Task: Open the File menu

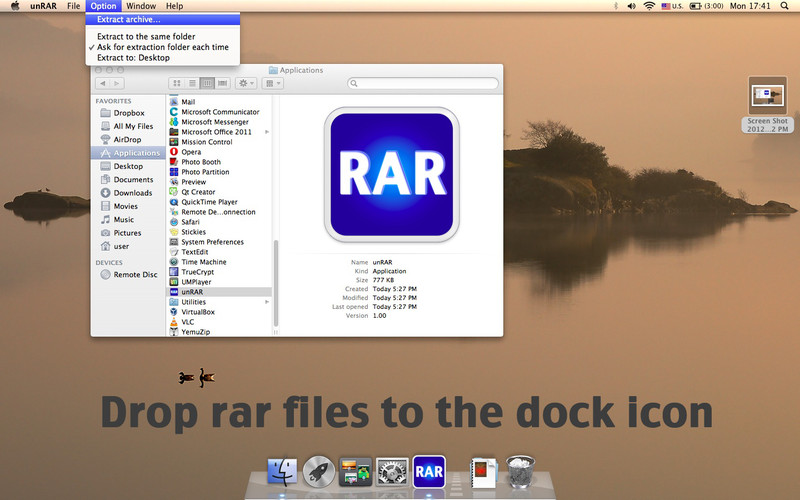Action: (x=74, y=6)
